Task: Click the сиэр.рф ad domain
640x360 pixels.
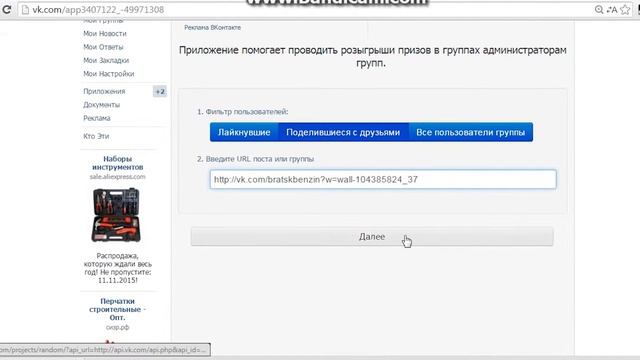Action: click(x=118, y=327)
